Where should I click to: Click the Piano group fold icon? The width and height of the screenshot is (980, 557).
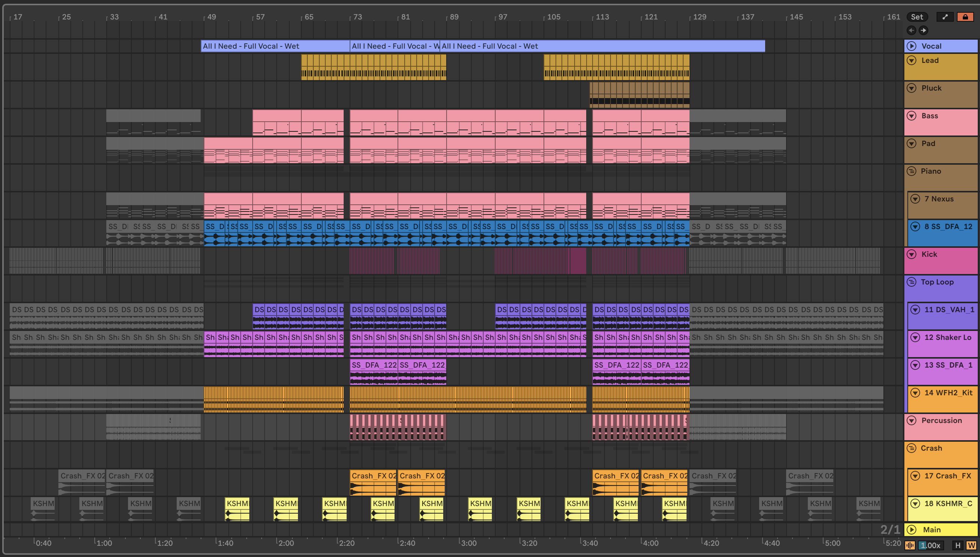[x=912, y=171]
